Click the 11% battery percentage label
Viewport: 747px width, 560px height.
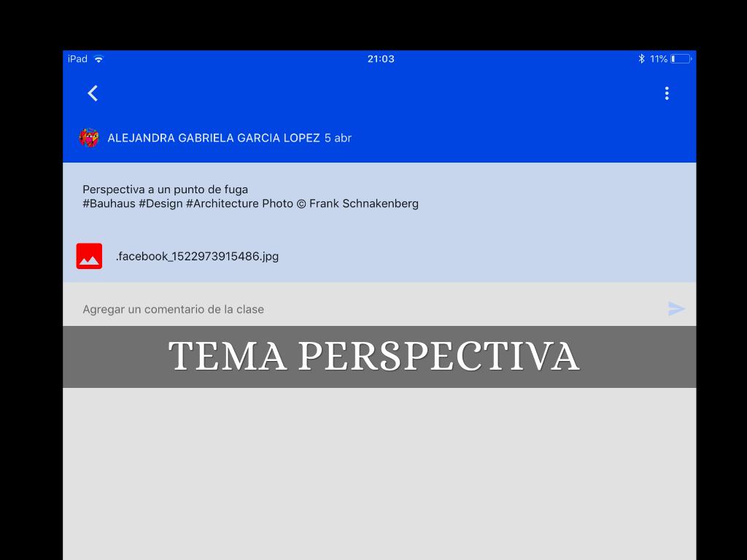click(658, 59)
